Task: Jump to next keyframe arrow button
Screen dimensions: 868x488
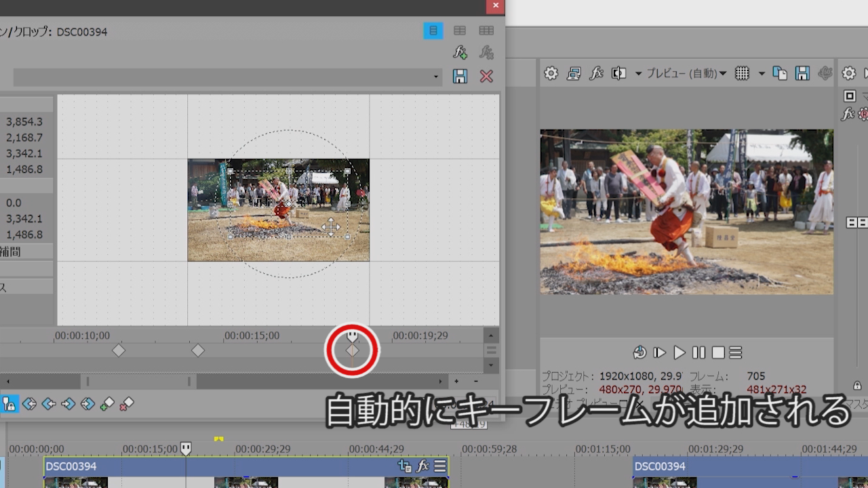Action: point(68,404)
